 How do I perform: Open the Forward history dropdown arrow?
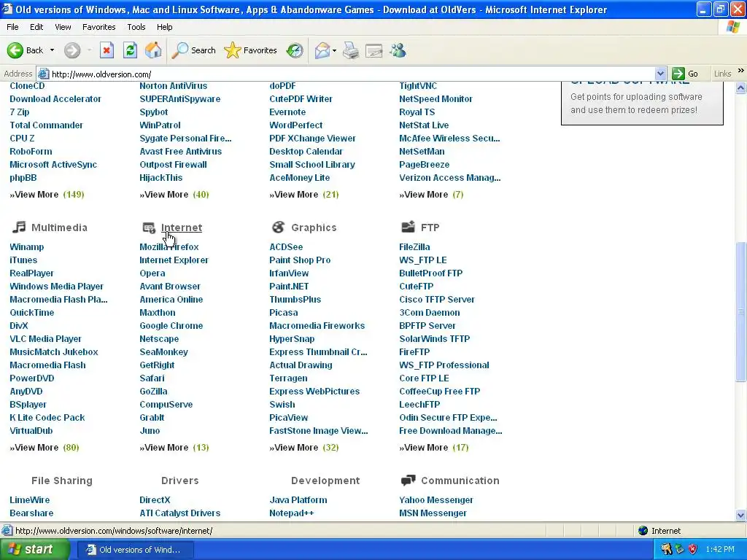pos(89,50)
